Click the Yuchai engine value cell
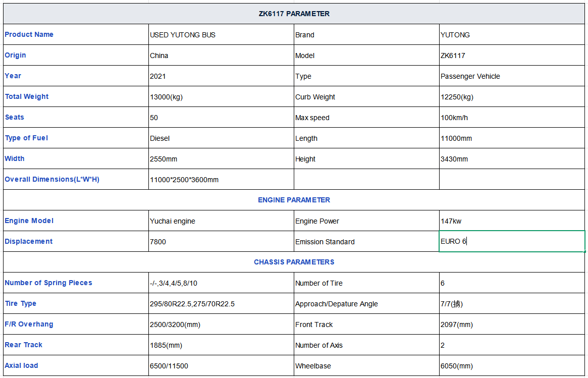The image size is (588, 378). [221, 221]
